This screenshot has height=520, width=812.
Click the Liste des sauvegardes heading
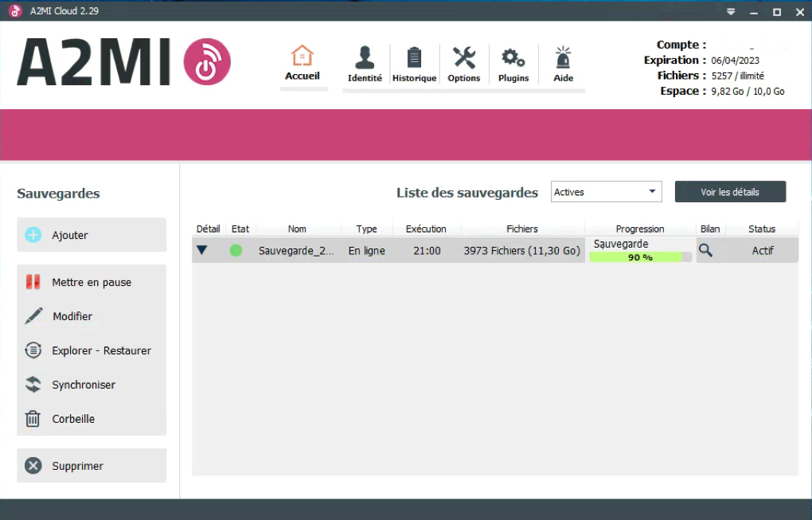467,193
